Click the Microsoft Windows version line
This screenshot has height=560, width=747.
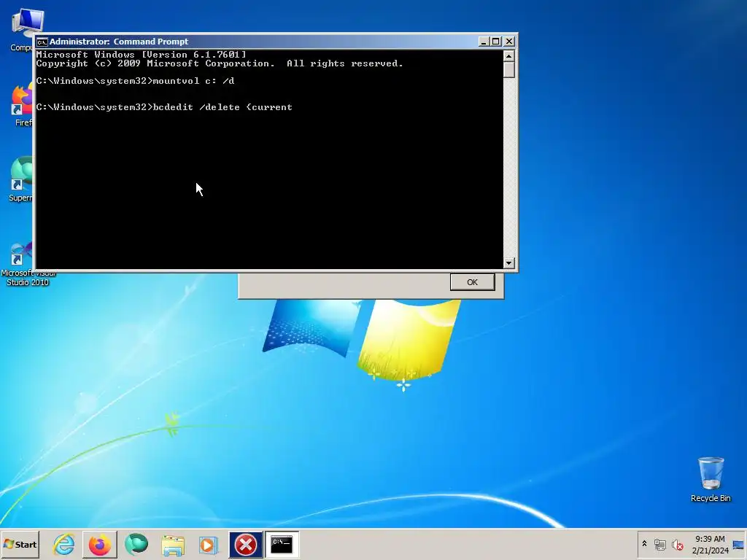141,54
